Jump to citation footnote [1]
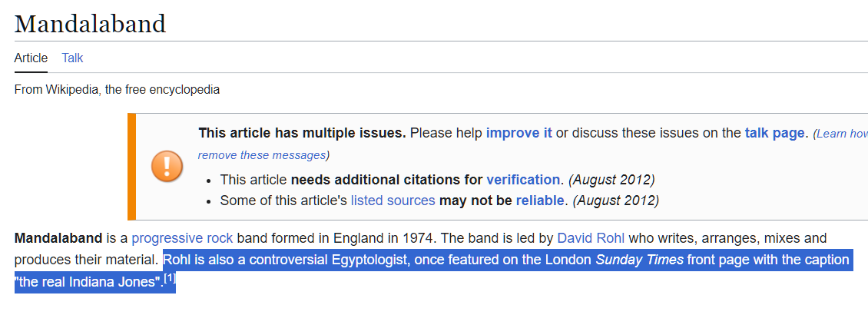Screen dimensions: 868x315 click(170, 278)
